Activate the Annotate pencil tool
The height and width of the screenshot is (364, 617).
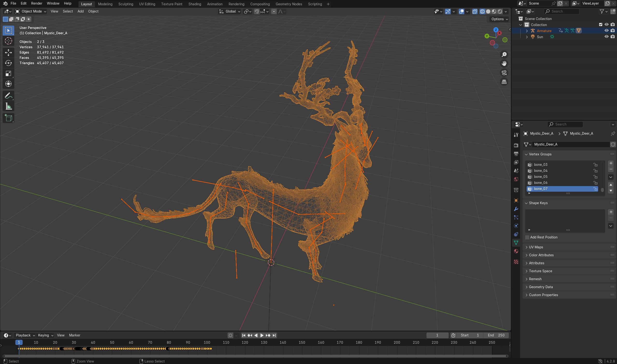click(8, 96)
